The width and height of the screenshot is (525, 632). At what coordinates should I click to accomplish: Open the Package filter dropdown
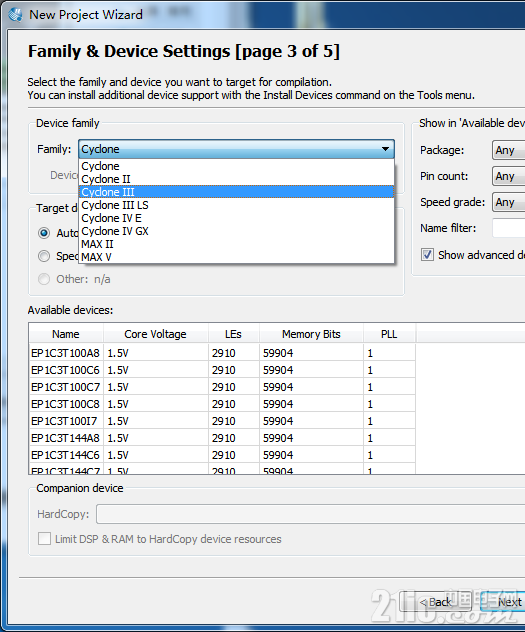[508, 150]
